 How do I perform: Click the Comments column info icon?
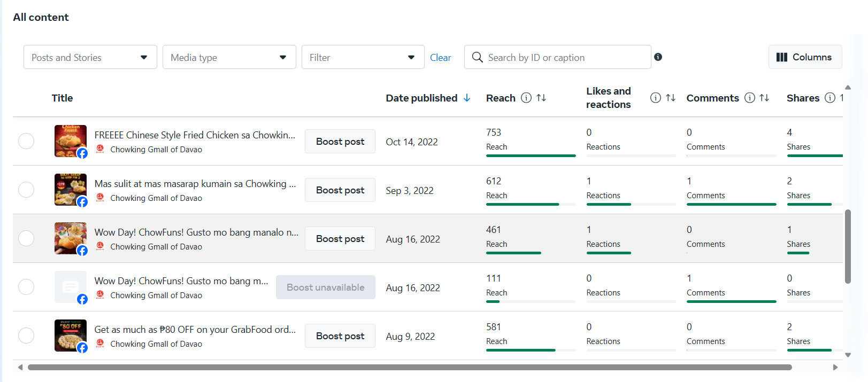(750, 98)
